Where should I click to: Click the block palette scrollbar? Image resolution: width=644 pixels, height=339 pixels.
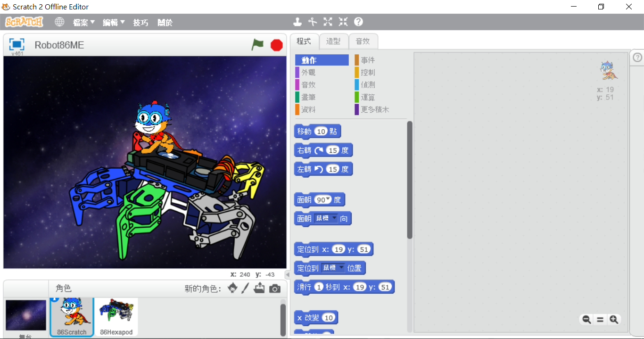click(x=410, y=180)
